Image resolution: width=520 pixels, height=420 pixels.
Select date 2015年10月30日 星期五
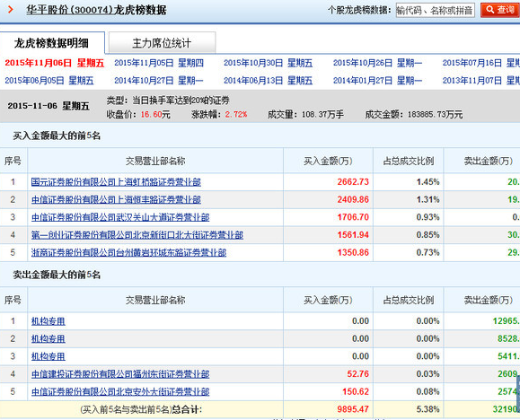[x=268, y=63]
